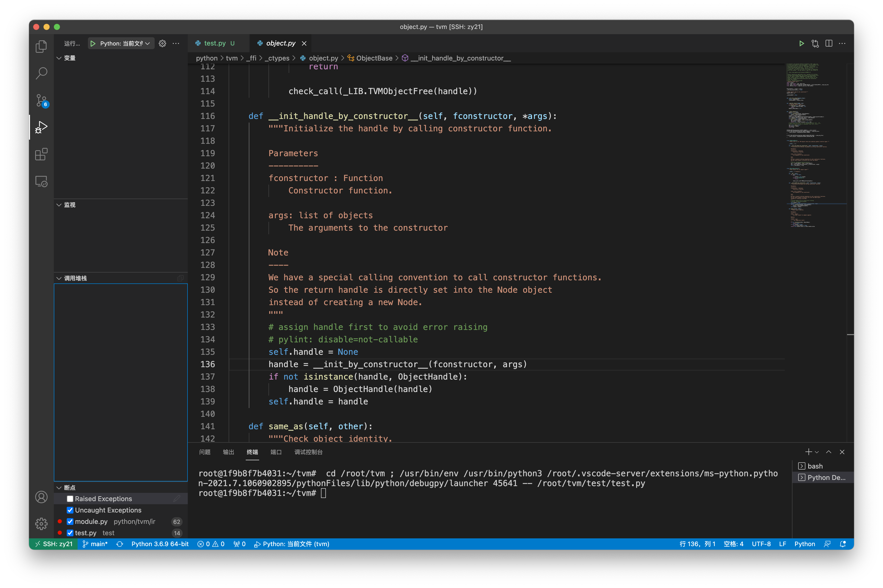This screenshot has height=588, width=883.
Task: Disable the Uncaught Exceptions checkbox
Action: click(70, 510)
